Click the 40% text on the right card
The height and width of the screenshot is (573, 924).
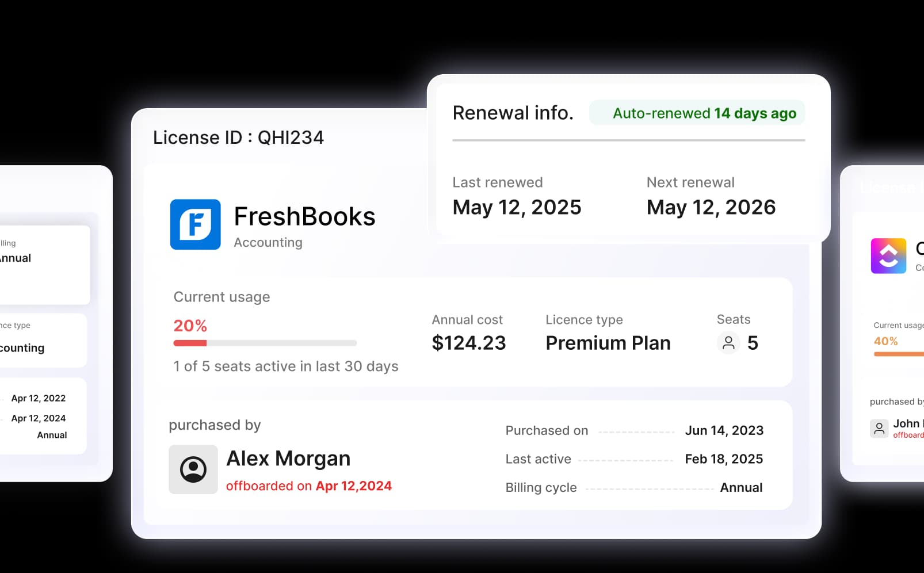(x=885, y=341)
